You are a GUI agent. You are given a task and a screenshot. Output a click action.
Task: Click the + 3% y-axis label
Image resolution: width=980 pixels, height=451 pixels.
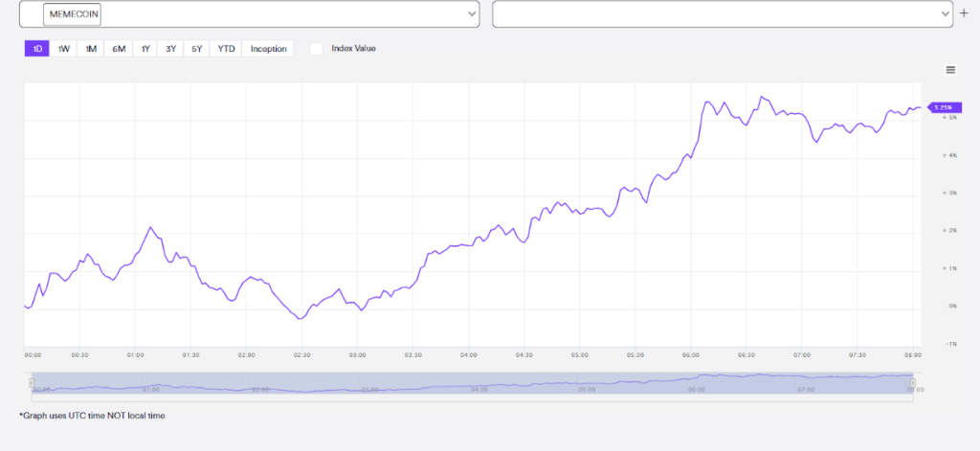pyautogui.click(x=949, y=193)
